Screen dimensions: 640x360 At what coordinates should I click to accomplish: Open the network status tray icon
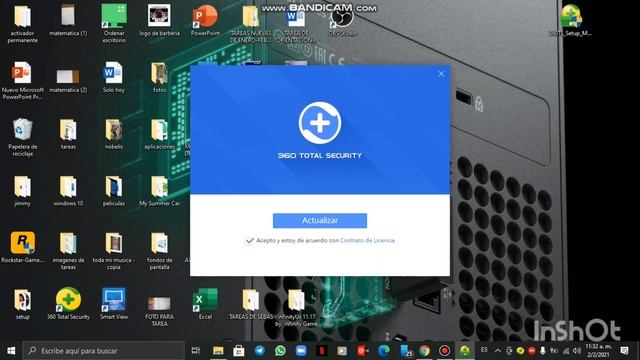(566, 351)
